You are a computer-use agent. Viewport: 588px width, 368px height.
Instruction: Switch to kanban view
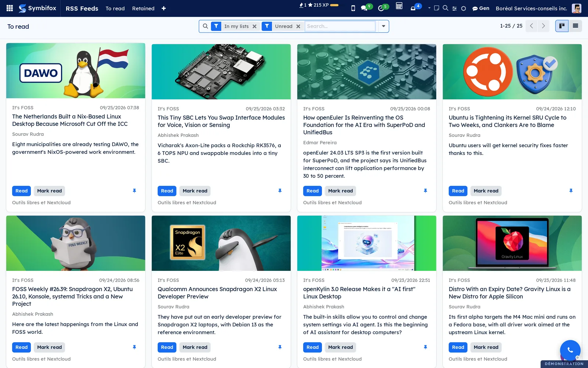[562, 26]
